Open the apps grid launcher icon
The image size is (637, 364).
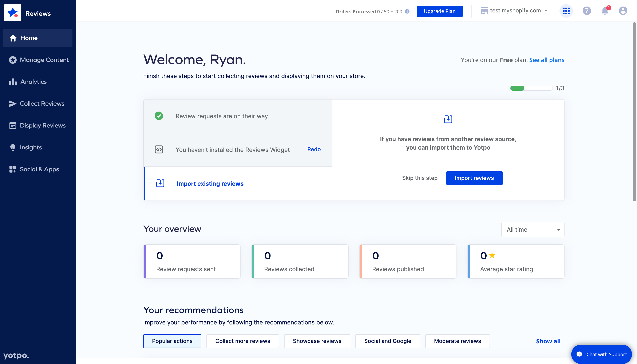[566, 11]
